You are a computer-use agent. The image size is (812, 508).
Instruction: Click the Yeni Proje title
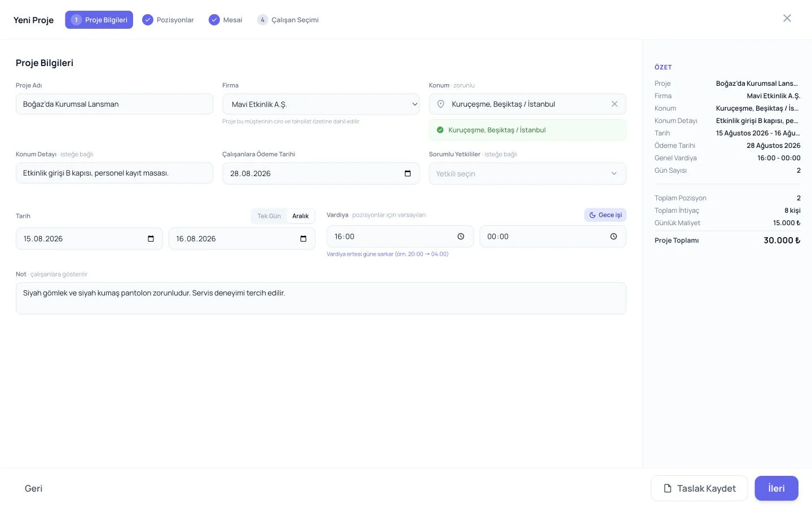click(33, 20)
